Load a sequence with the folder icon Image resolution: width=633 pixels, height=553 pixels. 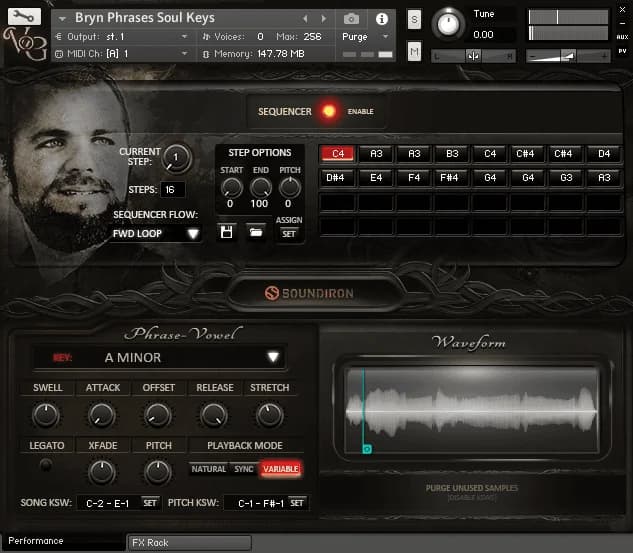(x=256, y=233)
